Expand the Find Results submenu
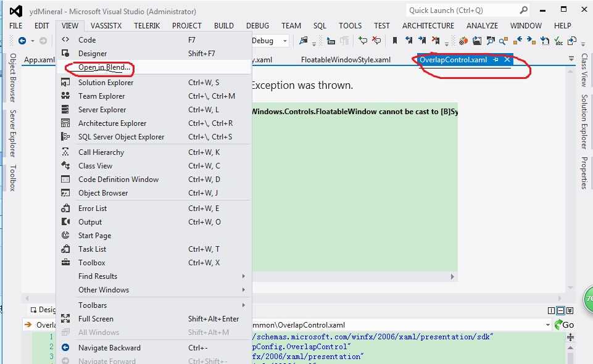 154,276
